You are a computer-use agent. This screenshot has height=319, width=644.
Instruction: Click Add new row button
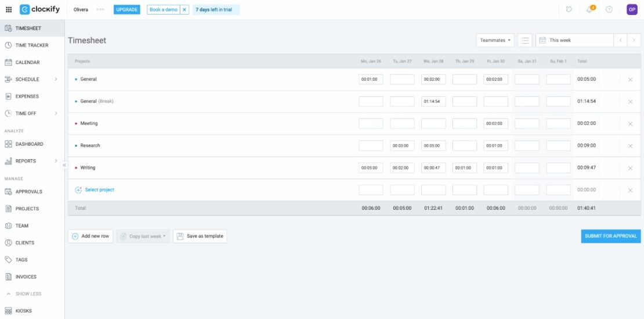tap(91, 236)
